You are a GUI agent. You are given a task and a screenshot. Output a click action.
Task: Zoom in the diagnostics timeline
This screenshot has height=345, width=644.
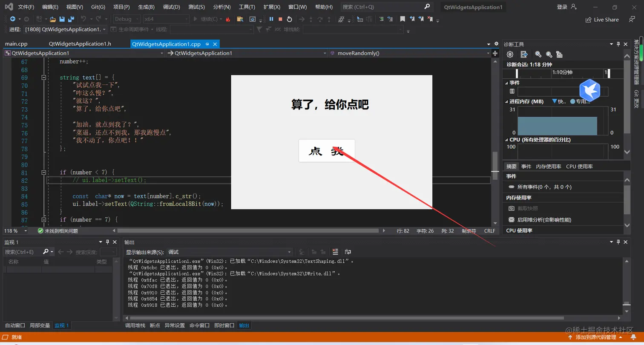coord(538,55)
